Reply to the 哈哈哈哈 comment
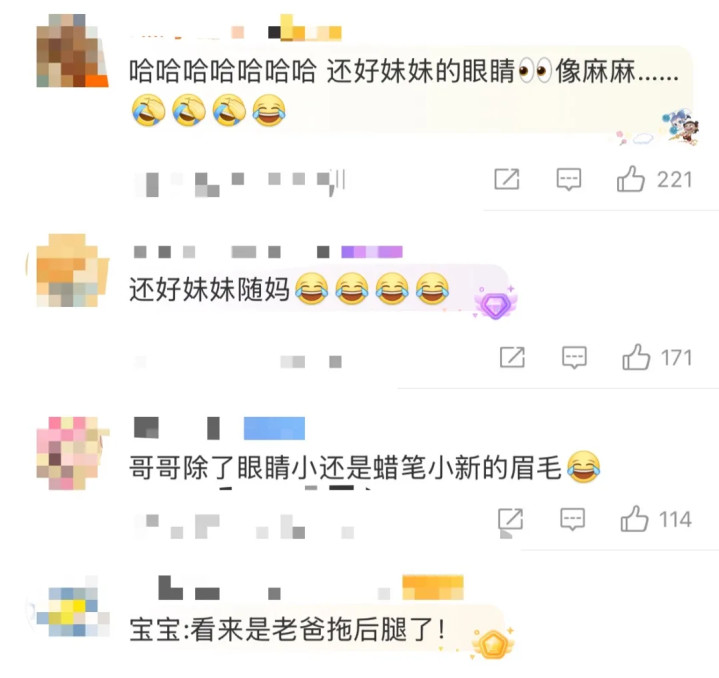This screenshot has width=719, height=678. tap(569, 179)
